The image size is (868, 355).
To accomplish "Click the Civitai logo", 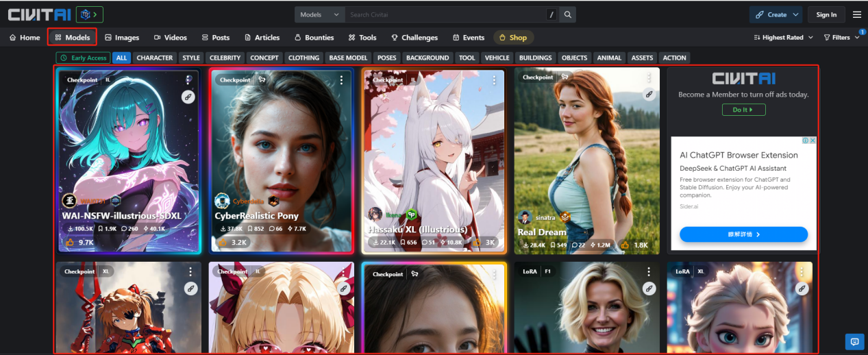I will (x=39, y=14).
